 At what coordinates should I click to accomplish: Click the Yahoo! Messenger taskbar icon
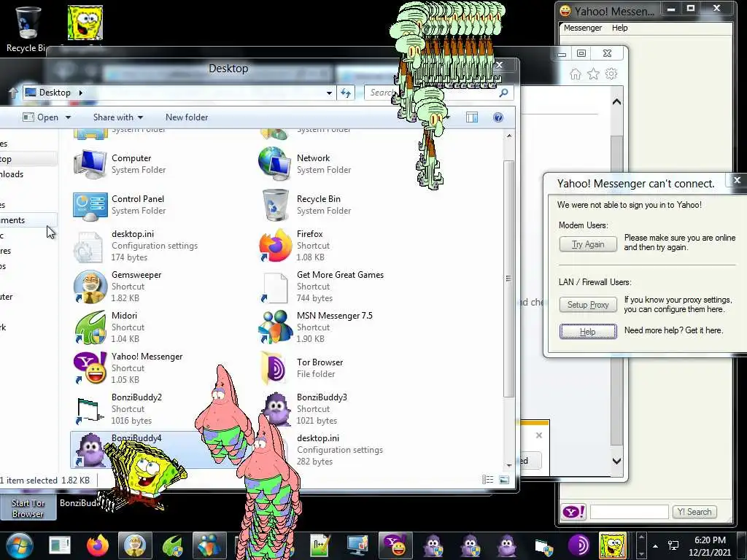395,545
